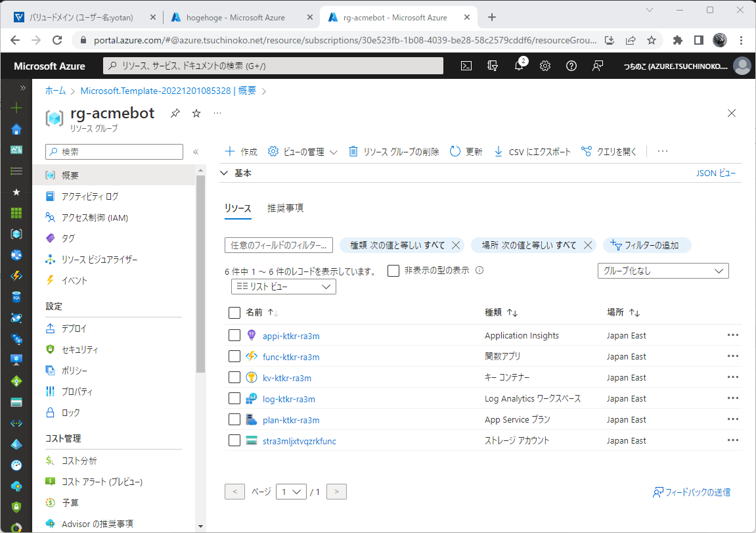This screenshot has height=533, width=756.
Task: Click browser extensions puzzle icon
Action: click(678, 40)
